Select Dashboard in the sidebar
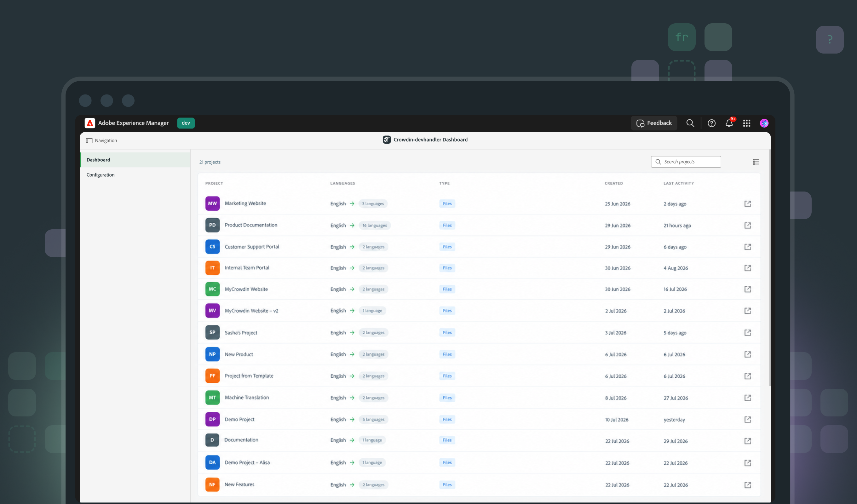Screen dimensions: 857x504 (x=135, y=160)
